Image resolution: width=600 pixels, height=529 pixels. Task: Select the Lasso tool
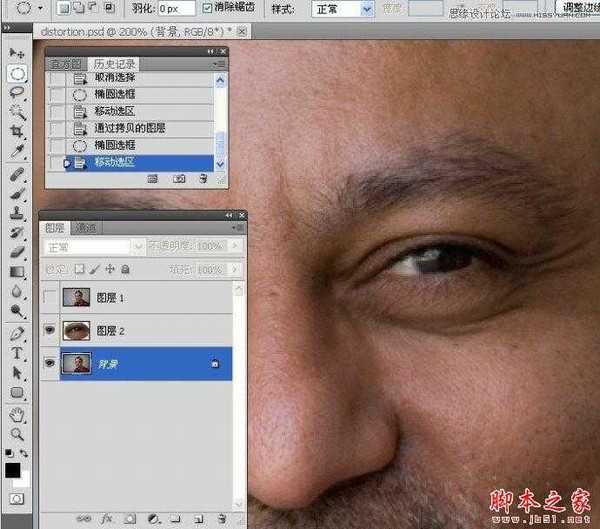[17, 92]
